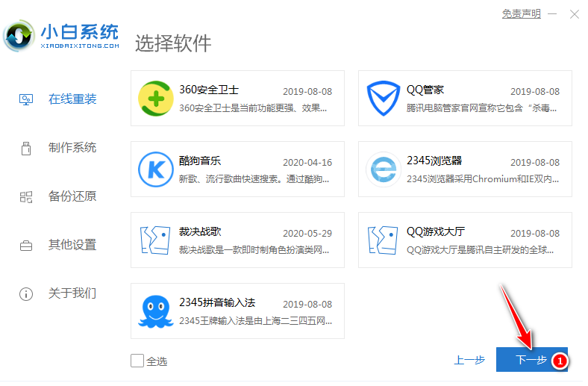Go back with 上一步 link

pyautogui.click(x=469, y=360)
